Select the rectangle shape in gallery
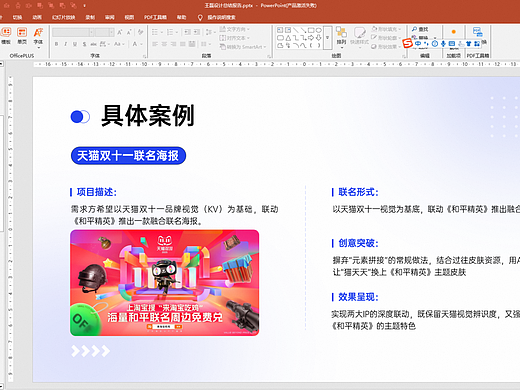This screenshot has width=520, height=390. (311, 30)
